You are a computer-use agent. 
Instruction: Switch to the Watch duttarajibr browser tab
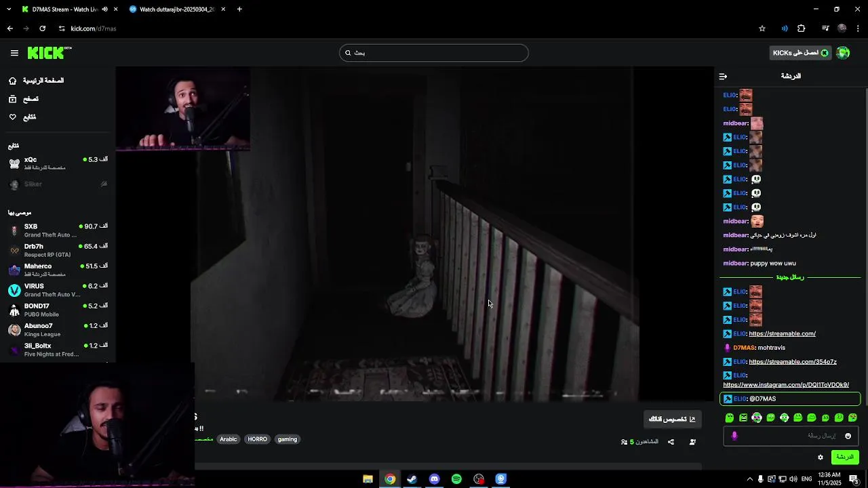176,9
